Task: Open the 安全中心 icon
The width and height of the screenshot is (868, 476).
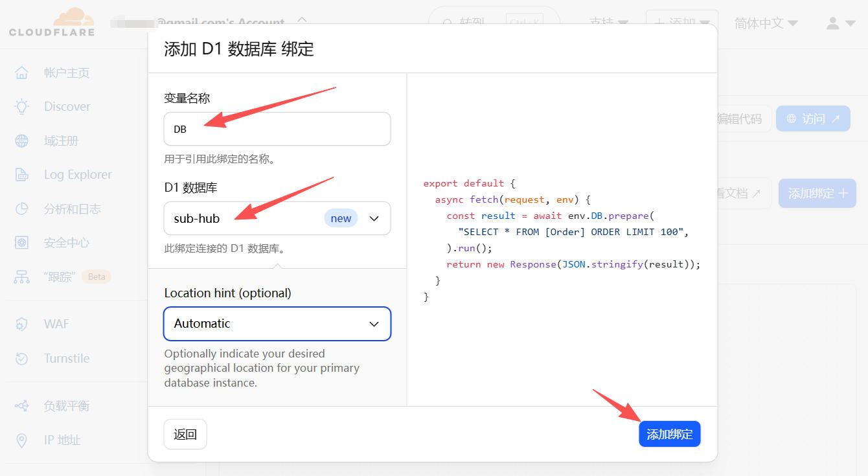Action: (22, 243)
